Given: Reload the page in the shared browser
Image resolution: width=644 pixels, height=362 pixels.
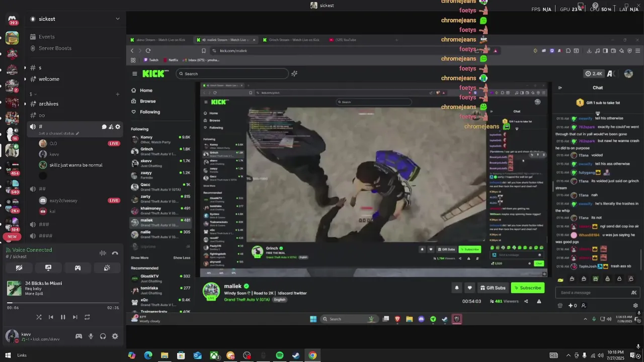Looking at the screenshot, I should [148, 51].
